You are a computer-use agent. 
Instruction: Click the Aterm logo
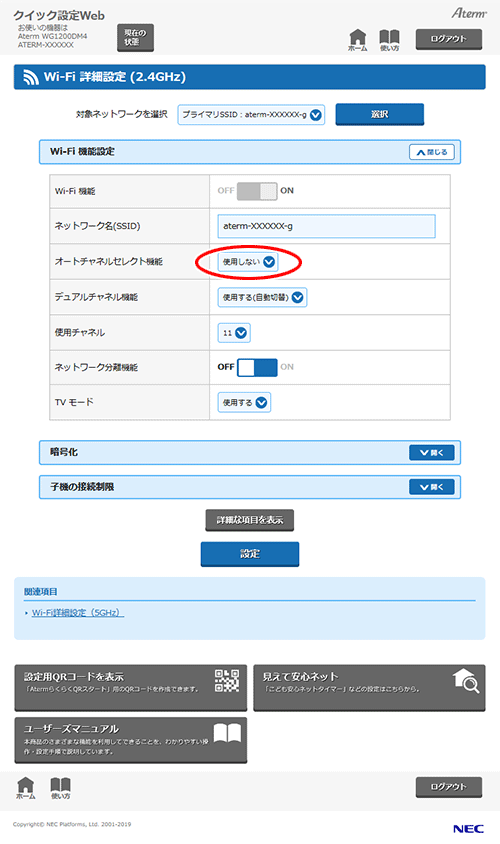click(x=469, y=13)
